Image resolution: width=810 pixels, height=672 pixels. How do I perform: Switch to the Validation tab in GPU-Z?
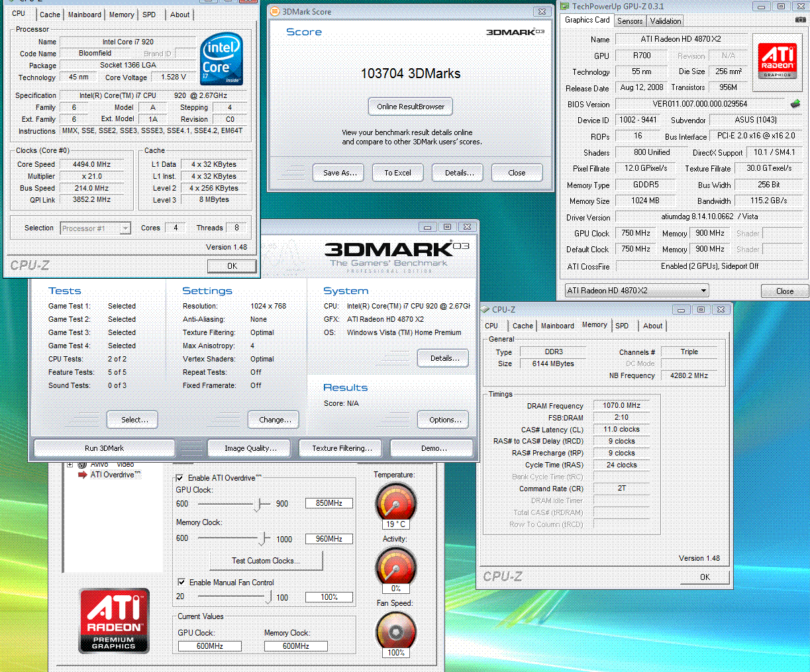coord(665,21)
